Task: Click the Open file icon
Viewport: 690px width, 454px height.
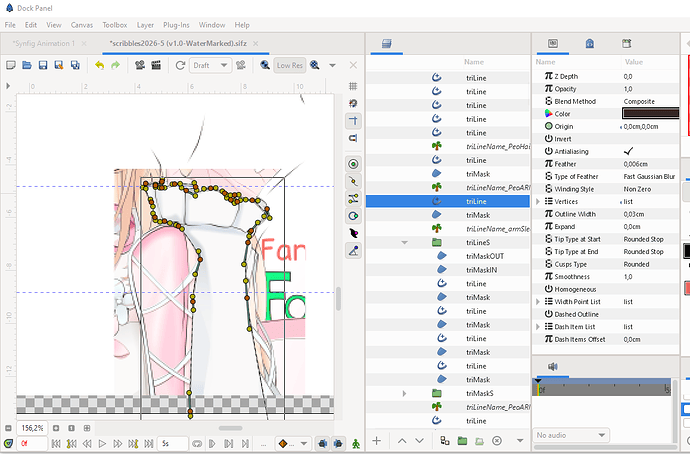Action: (27, 65)
